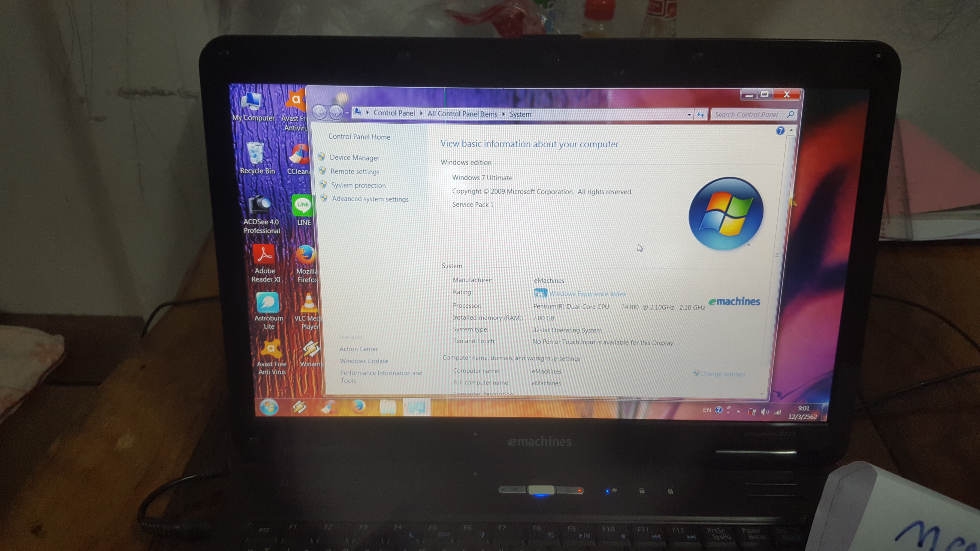Launch Firefox from the taskbar
The width and height of the screenshot is (980, 551).
(358, 407)
